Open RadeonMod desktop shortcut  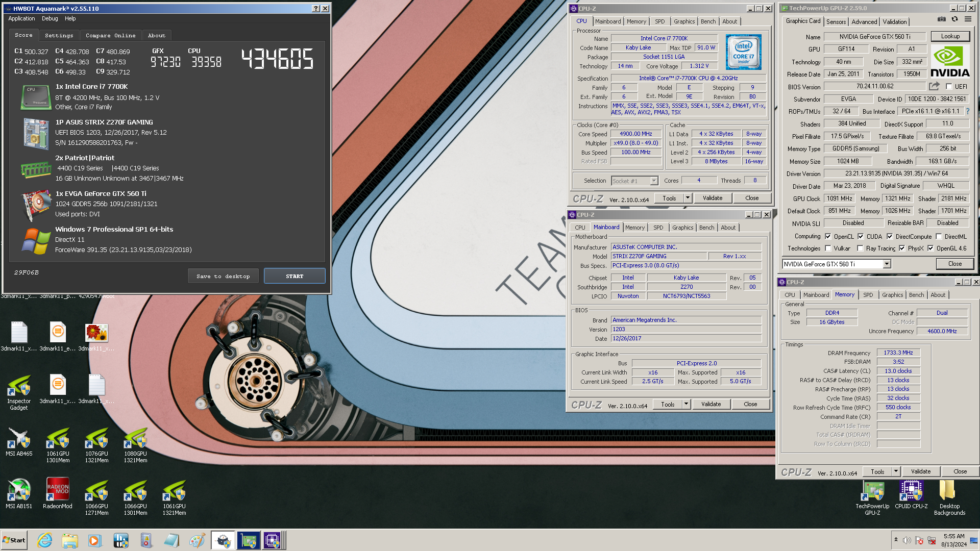[58, 494]
